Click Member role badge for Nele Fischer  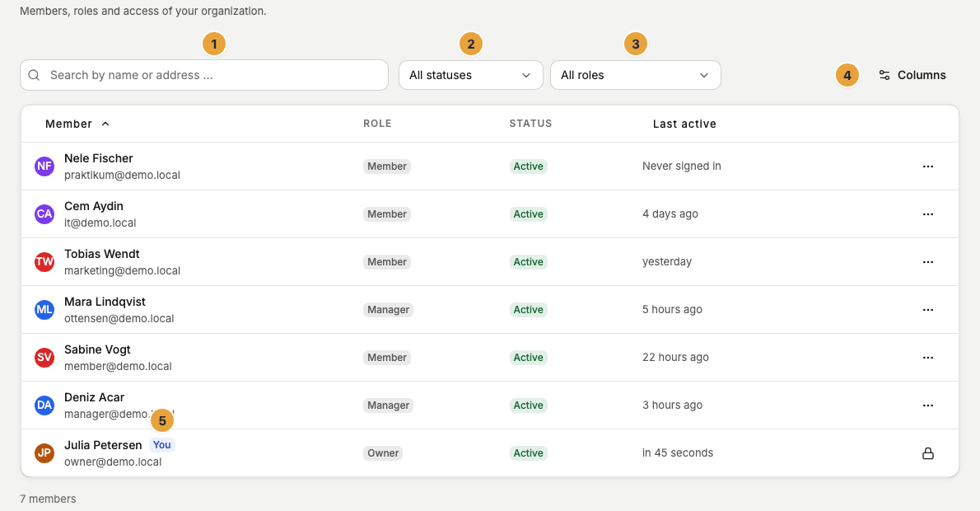pos(387,166)
